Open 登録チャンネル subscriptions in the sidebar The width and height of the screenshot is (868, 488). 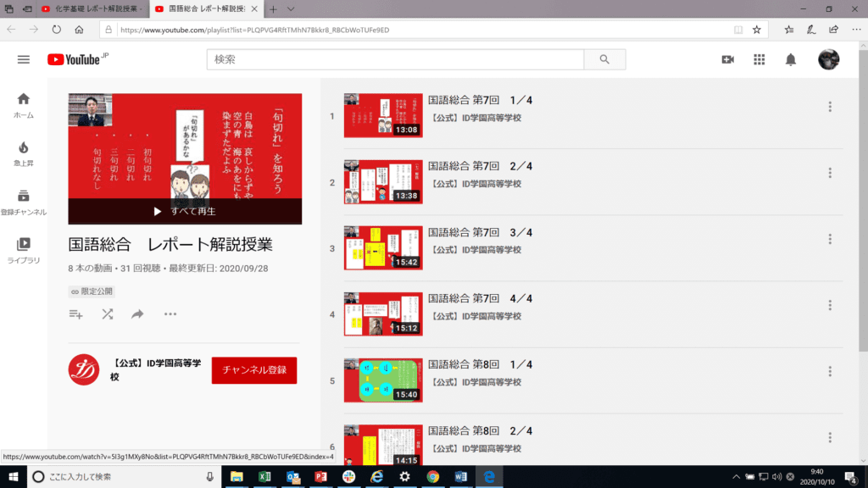coord(23,202)
